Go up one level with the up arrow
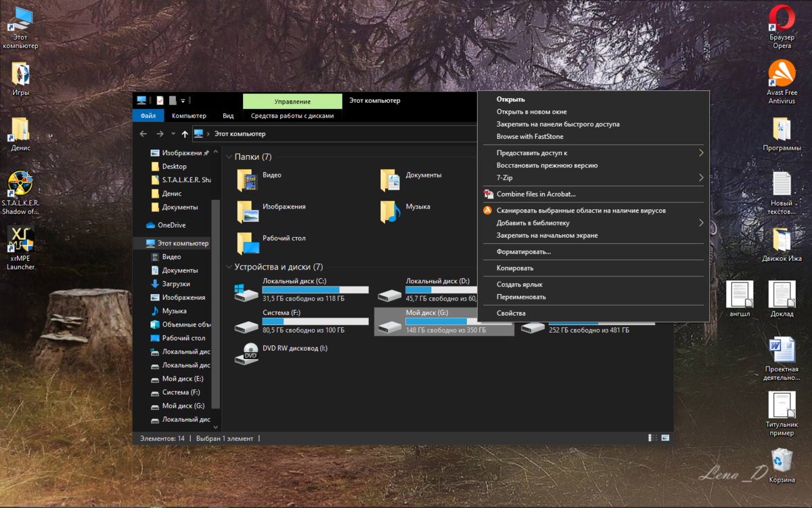 point(185,134)
